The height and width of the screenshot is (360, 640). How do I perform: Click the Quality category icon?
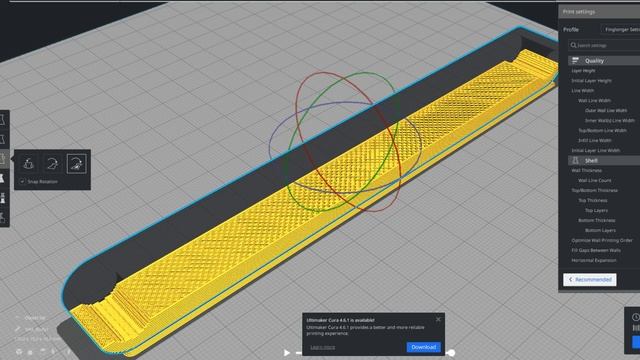(x=575, y=60)
